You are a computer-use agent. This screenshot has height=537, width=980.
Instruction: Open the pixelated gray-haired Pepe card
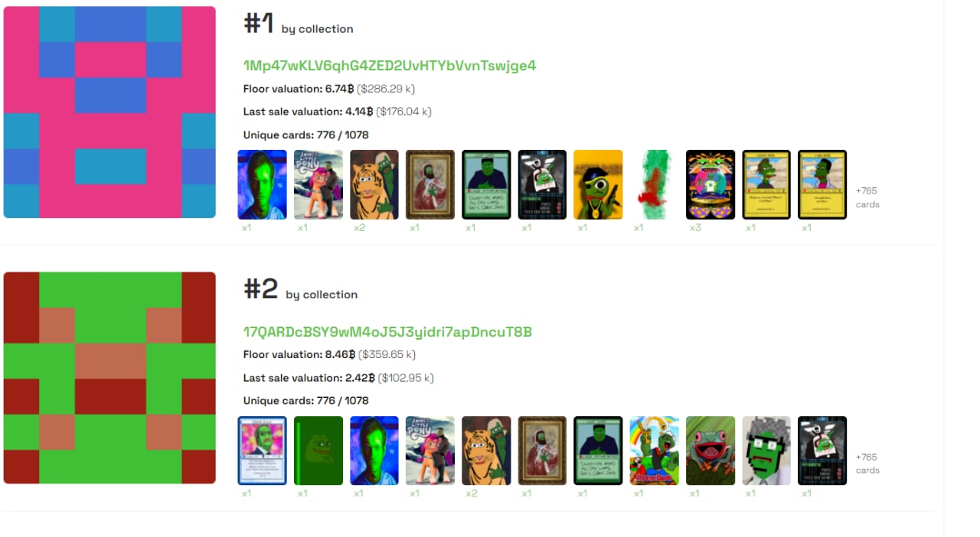coord(766,451)
